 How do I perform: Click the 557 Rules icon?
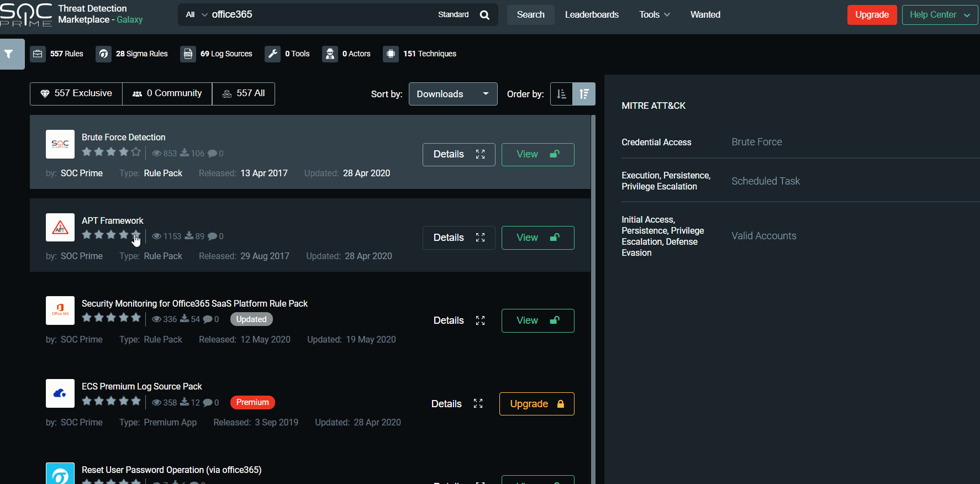coord(38,54)
